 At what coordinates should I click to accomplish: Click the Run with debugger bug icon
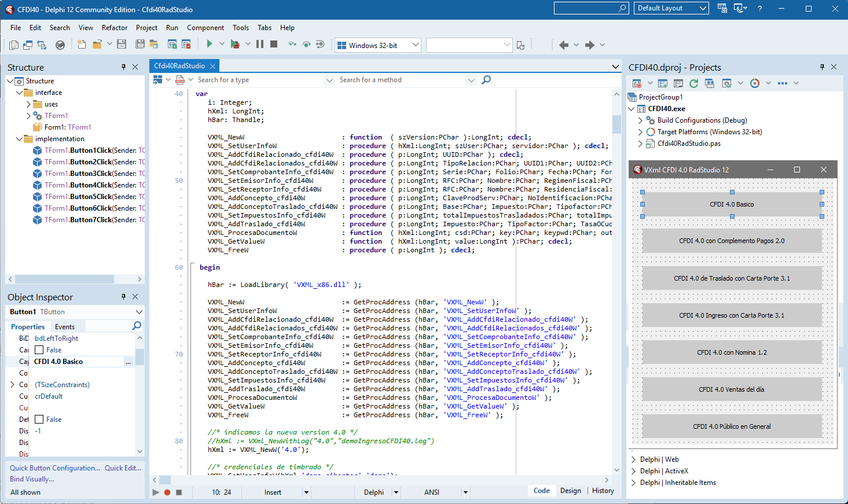tap(235, 44)
